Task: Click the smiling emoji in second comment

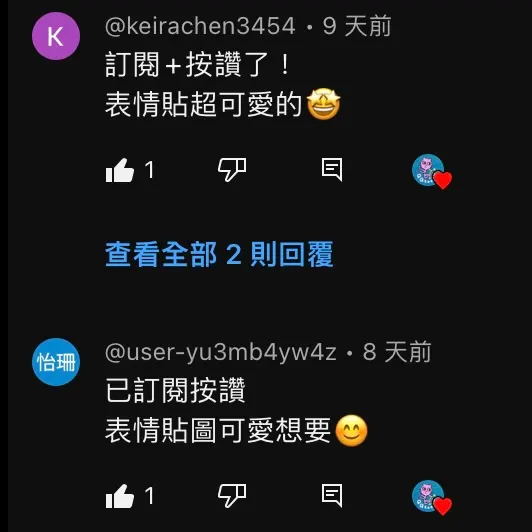Action: (352, 430)
